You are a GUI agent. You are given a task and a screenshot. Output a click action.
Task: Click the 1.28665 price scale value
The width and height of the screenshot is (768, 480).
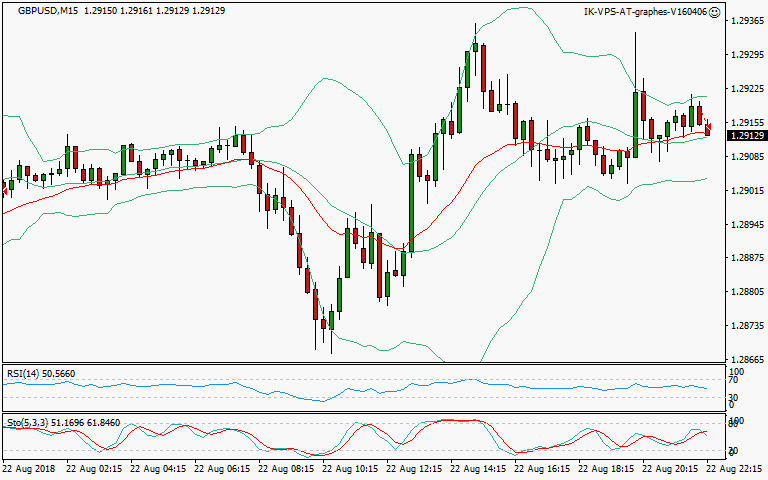747,360
